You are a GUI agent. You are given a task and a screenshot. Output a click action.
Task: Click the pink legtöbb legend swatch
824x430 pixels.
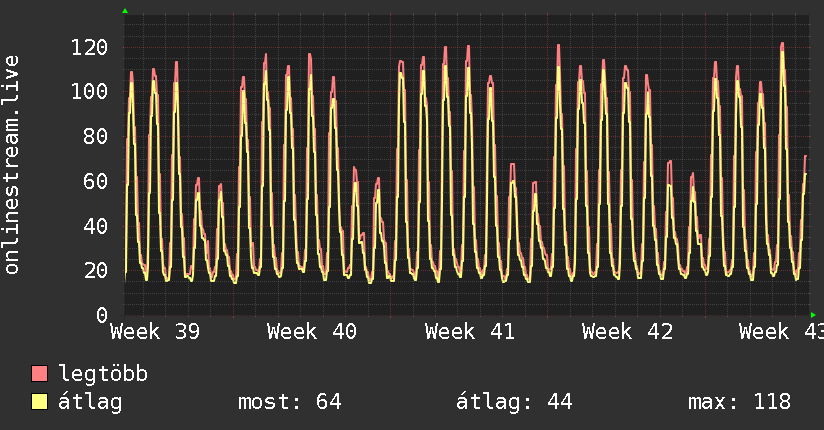[x=39, y=373]
